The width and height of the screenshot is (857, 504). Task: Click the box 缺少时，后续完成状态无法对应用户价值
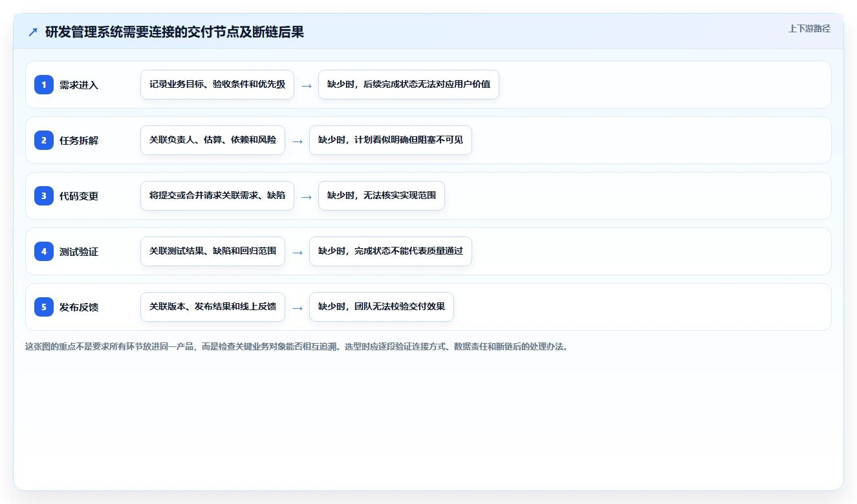coord(409,85)
